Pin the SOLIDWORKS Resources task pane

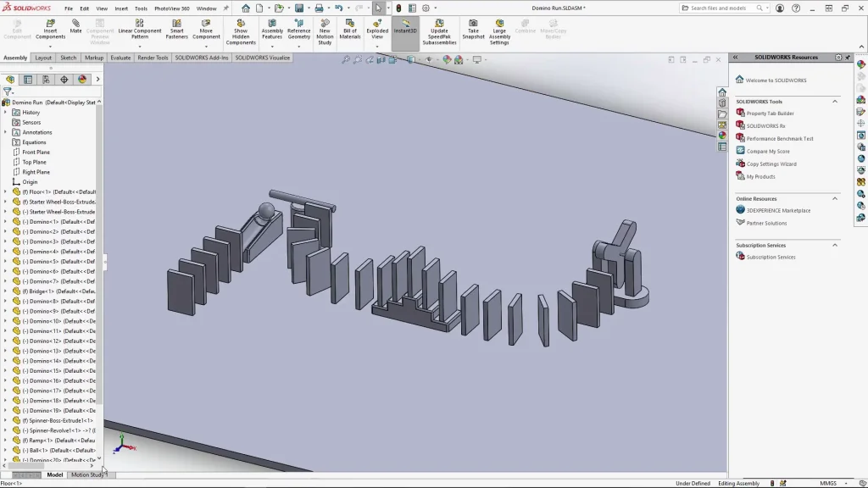click(x=848, y=58)
